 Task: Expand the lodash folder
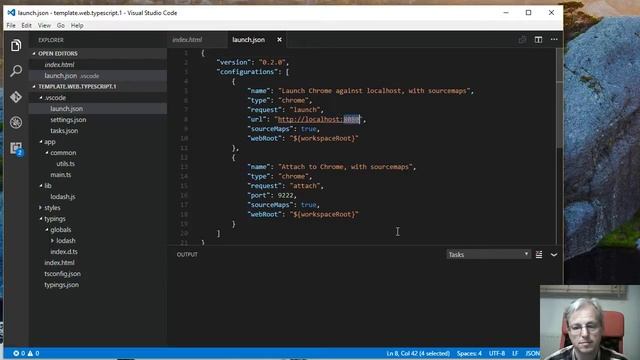53,241
